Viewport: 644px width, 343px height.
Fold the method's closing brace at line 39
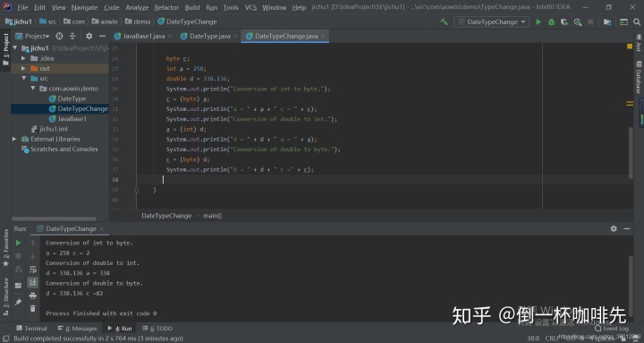pos(137,190)
